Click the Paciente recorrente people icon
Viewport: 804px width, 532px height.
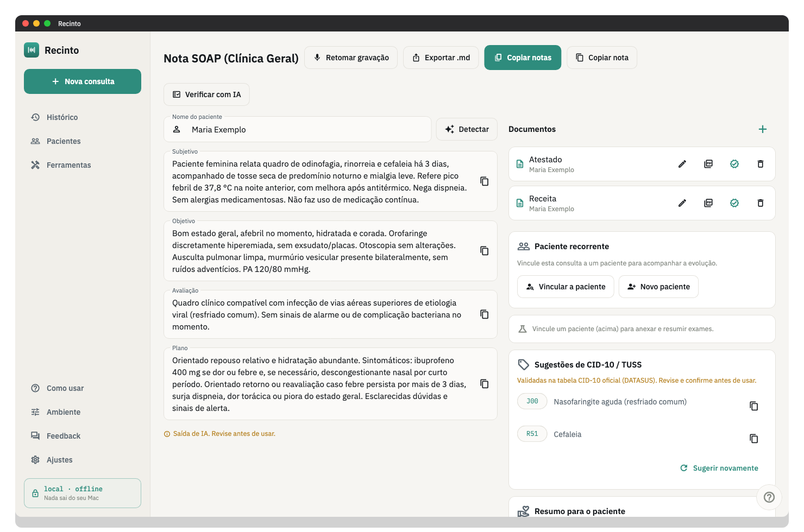click(524, 246)
